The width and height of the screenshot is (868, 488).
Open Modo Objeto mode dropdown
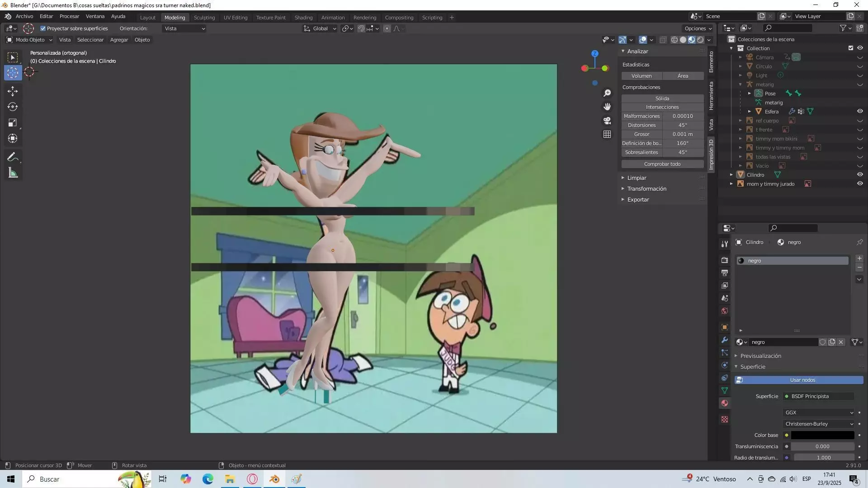[29, 40]
